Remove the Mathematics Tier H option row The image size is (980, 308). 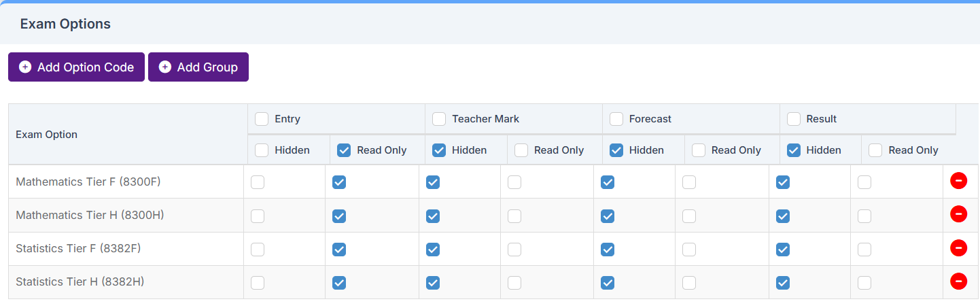pyautogui.click(x=958, y=214)
